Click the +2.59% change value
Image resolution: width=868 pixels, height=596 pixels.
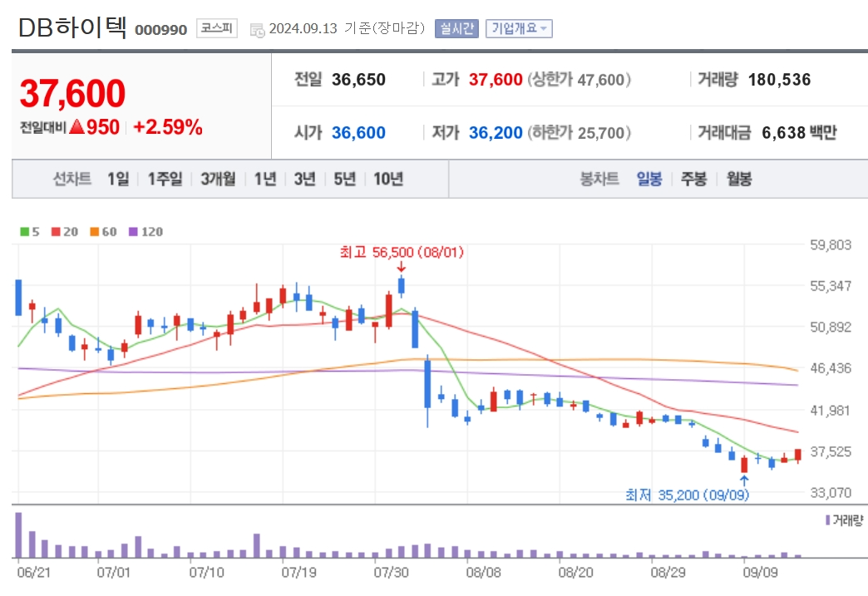click(168, 127)
